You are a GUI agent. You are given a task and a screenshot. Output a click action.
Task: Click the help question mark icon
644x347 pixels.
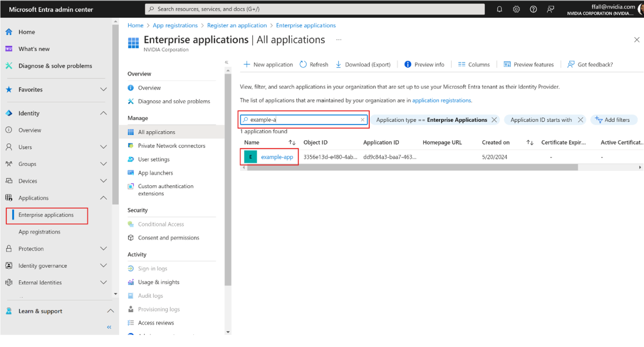(x=533, y=9)
